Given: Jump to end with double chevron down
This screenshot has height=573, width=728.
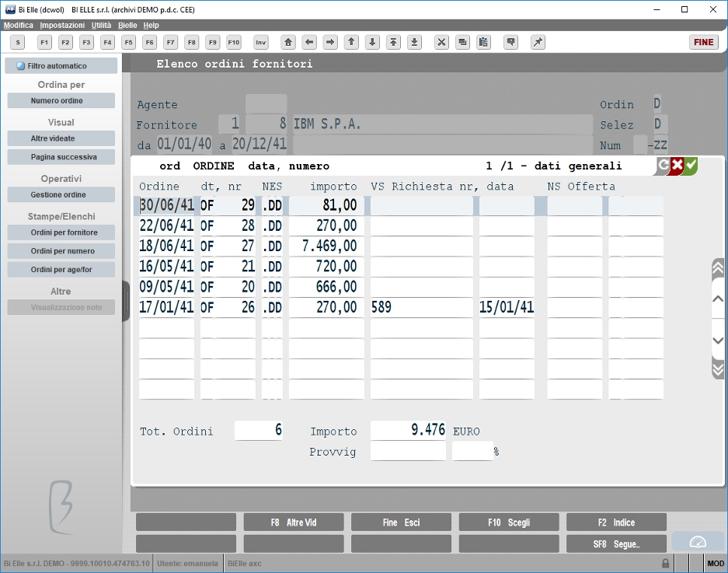Looking at the screenshot, I should pyautogui.click(x=718, y=369).
